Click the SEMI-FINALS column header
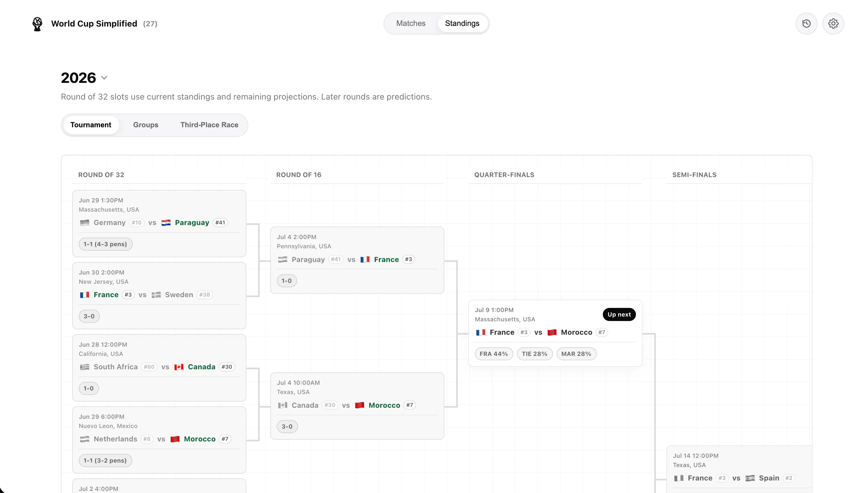Screen dimensions: 868x493 click(694, 175)
